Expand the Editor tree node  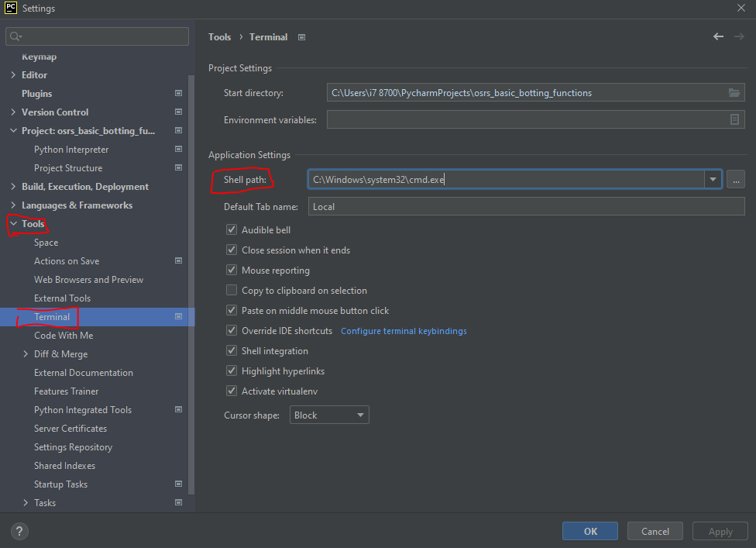pyautogui.click(x=13, y=74)
